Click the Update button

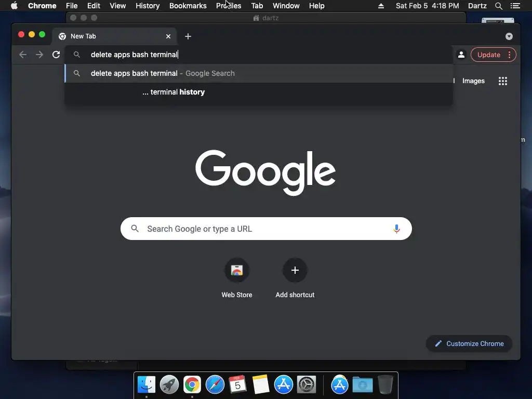click(x=488, y=55)
